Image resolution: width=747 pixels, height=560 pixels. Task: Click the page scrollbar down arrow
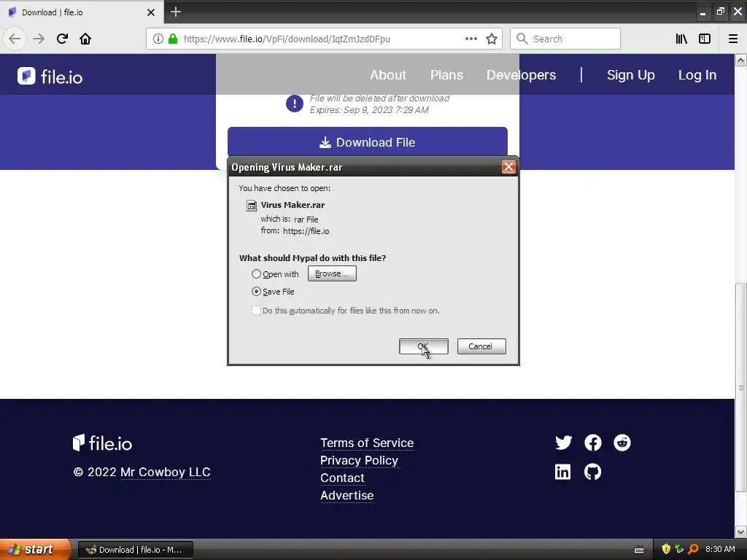coord(740,532)
